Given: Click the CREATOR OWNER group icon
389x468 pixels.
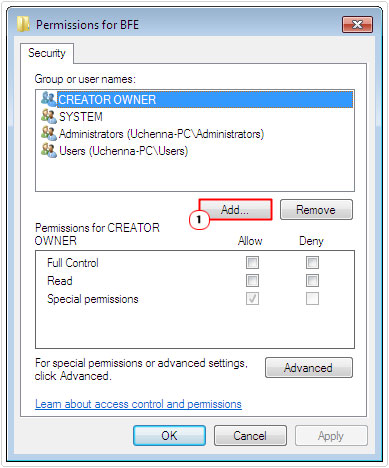Looking at the screenshot, I should coord(49,99).
